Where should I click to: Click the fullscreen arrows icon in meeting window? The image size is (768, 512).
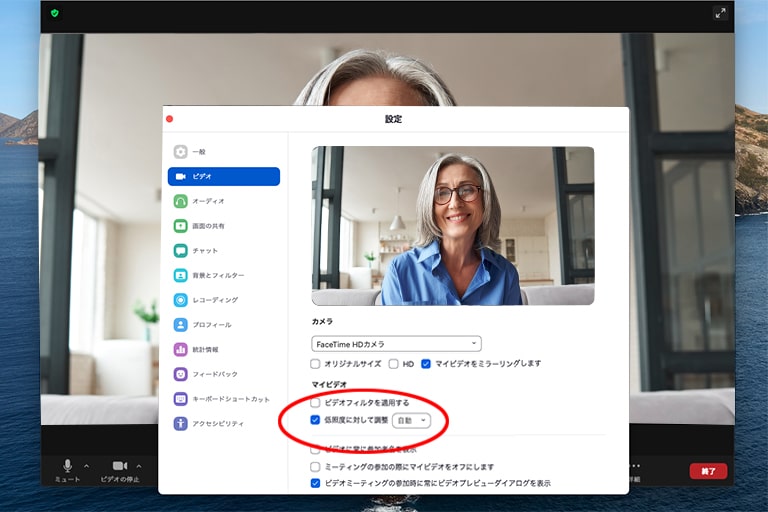(x=720, y=13)
